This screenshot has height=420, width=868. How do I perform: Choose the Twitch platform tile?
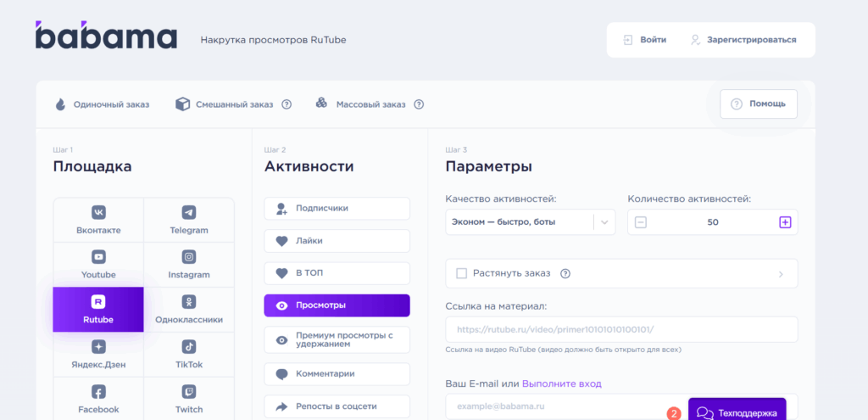tap(189, 400)
